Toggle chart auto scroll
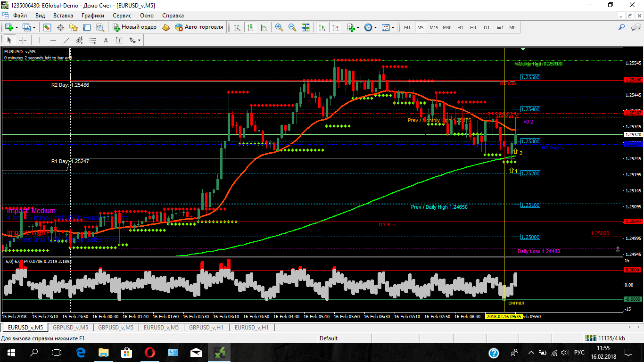644x362 pixels. tap(322, 27)
